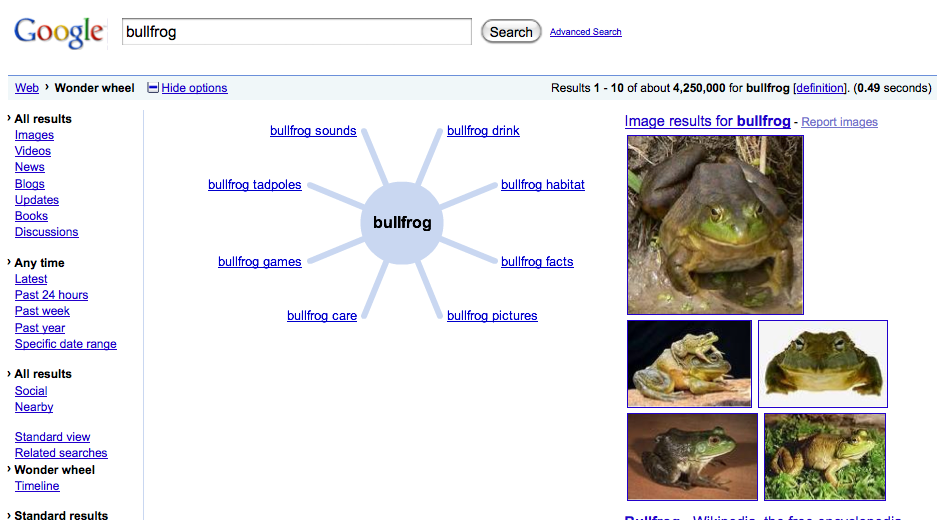Image resolution: width=937 pixels, height=520 pixels.
Task: Open the front-facing frog thumbnail on white
Action: click(x=823, y=363)
